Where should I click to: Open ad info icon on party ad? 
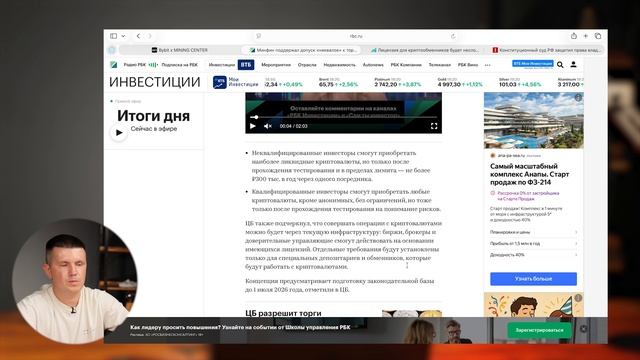[x=578, y=298]
